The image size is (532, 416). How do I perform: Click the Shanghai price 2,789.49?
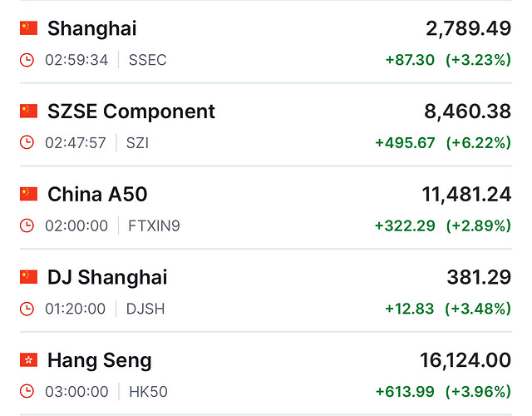click(x=468, y=28)
